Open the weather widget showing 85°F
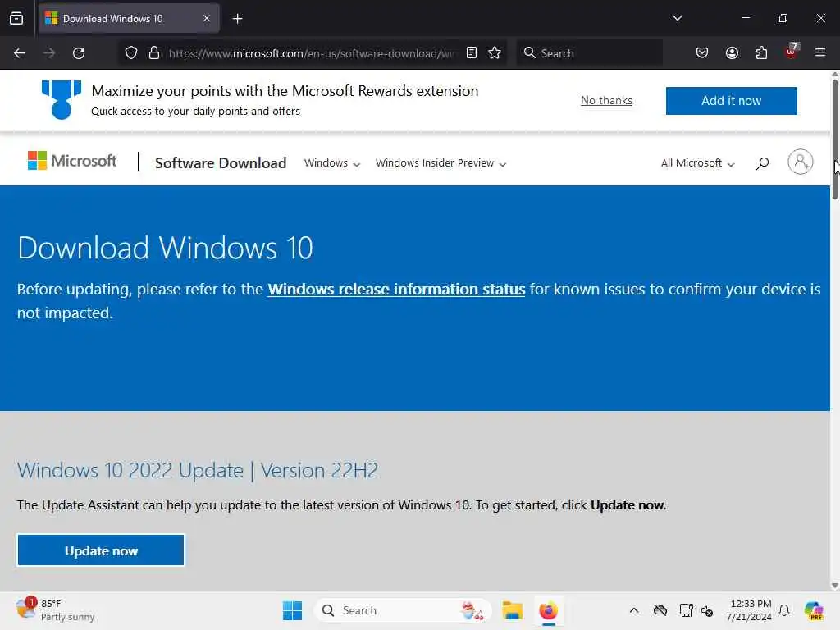Viewport: 840px width, 630px height. [x=55, y=610]
